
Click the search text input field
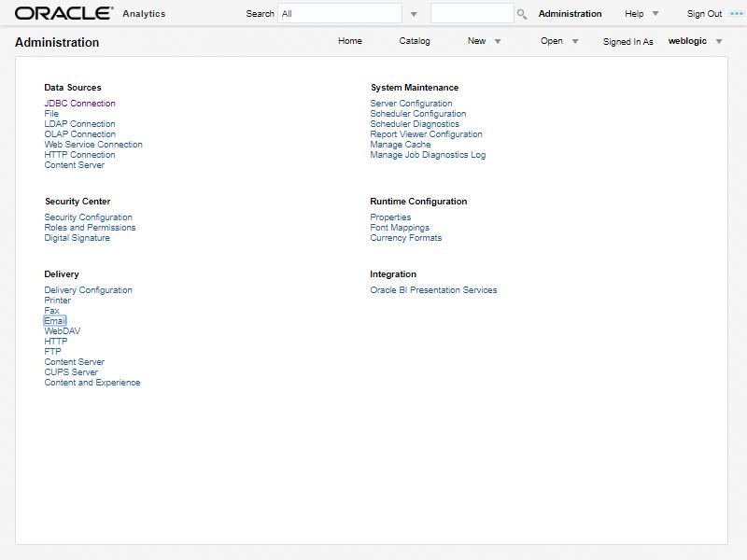click(472, 14)
